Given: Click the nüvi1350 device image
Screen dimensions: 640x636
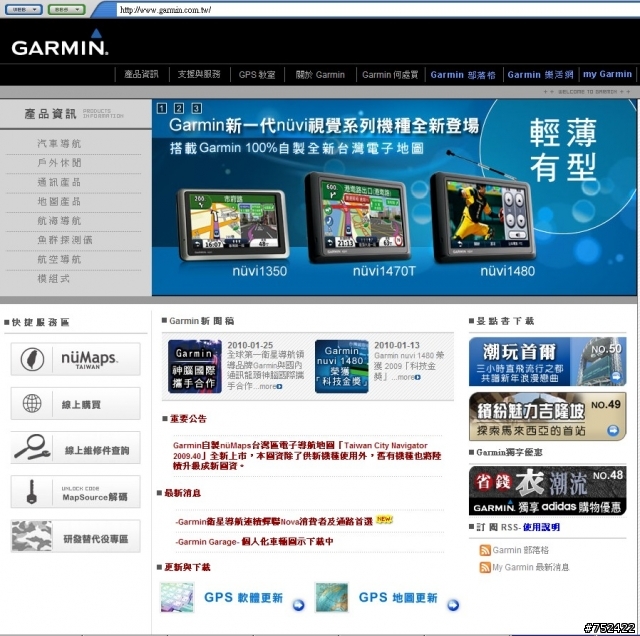Looking at the screenshot, I should point(233,225).
